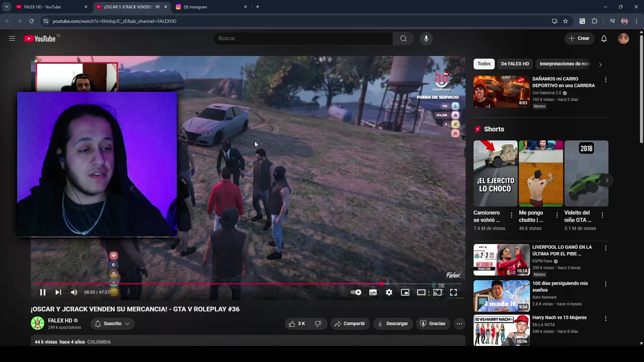Open LIVERPOOL LO GANÓ video title

coord(562,250)
